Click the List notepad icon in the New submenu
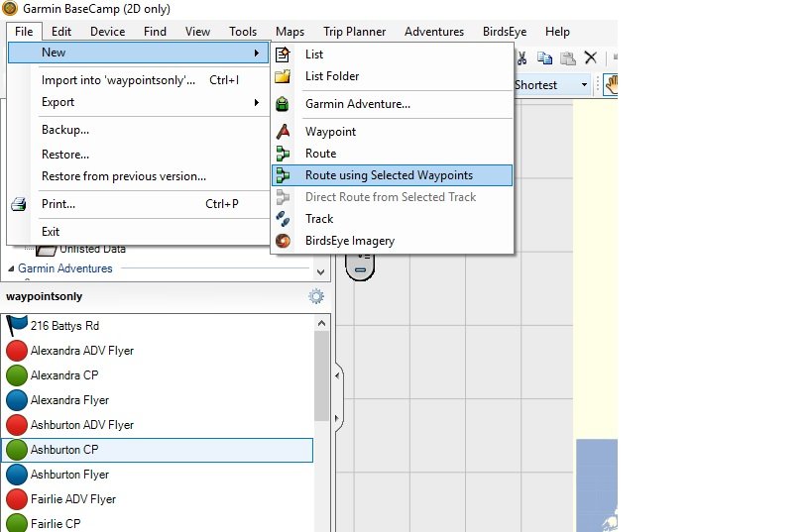 coord(283,54)
